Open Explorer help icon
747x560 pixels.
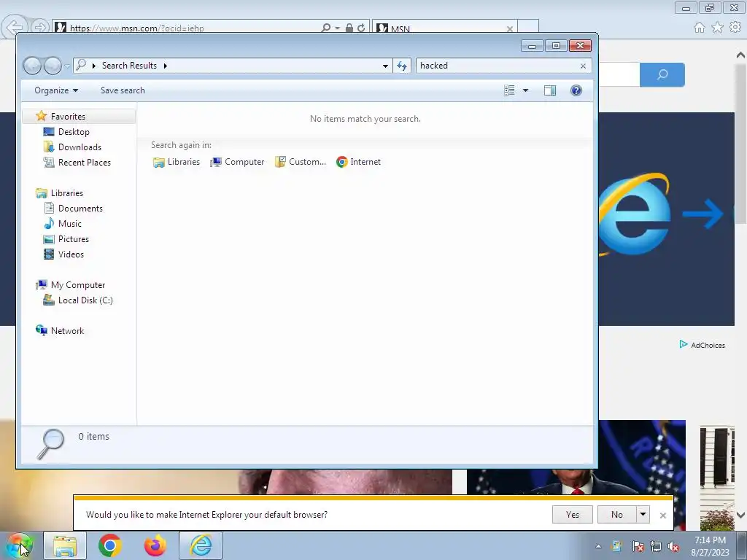click(576, 90)
